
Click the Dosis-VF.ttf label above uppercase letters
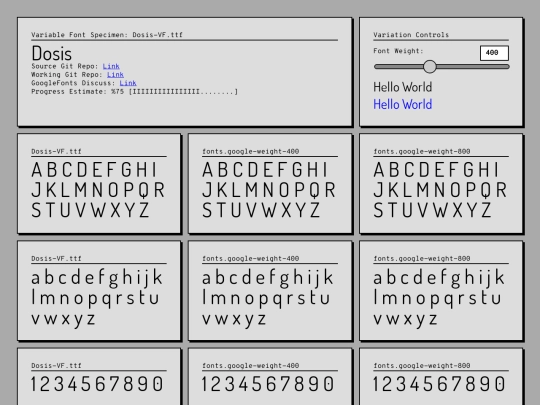[56, 151]
